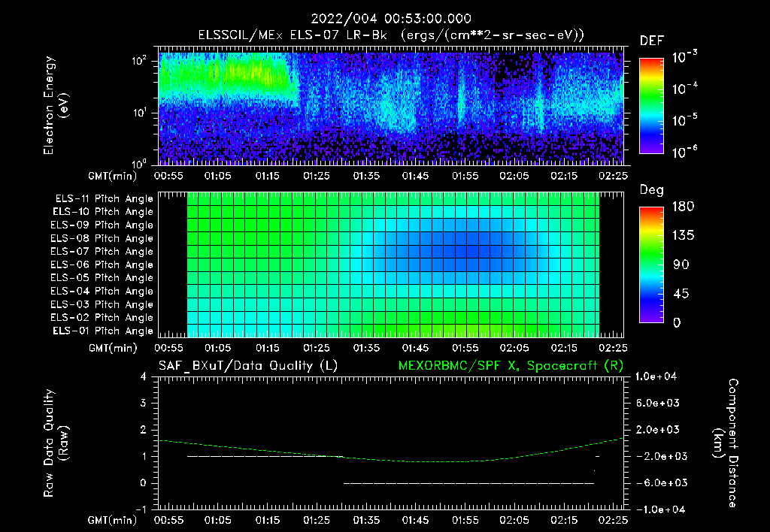Viewport: 770px width, 532px height.
Task: Click the 10^2 tick on electron energy axis
Action: [x=139, y=61]
